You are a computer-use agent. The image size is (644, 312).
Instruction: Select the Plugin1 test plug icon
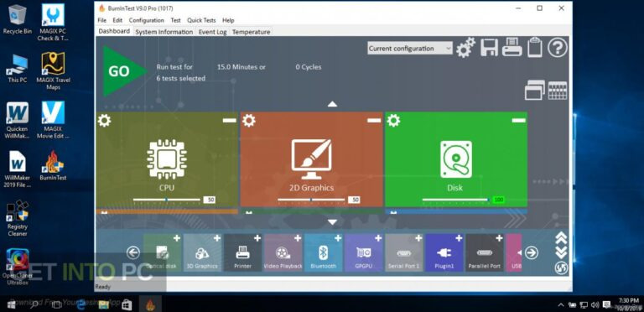point(444,252)
